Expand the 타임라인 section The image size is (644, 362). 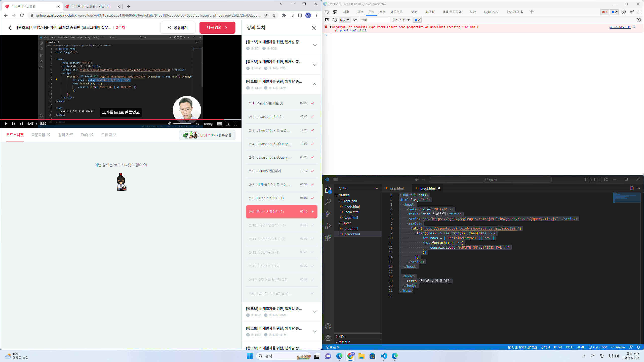coord(337,342)
